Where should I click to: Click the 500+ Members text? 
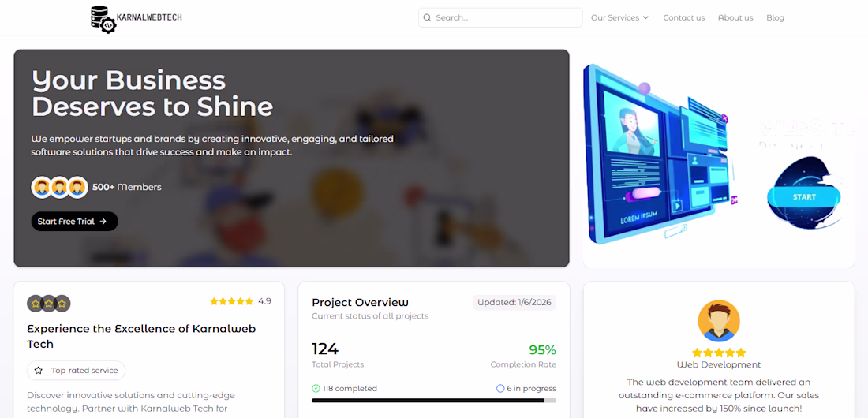(127, 187)
